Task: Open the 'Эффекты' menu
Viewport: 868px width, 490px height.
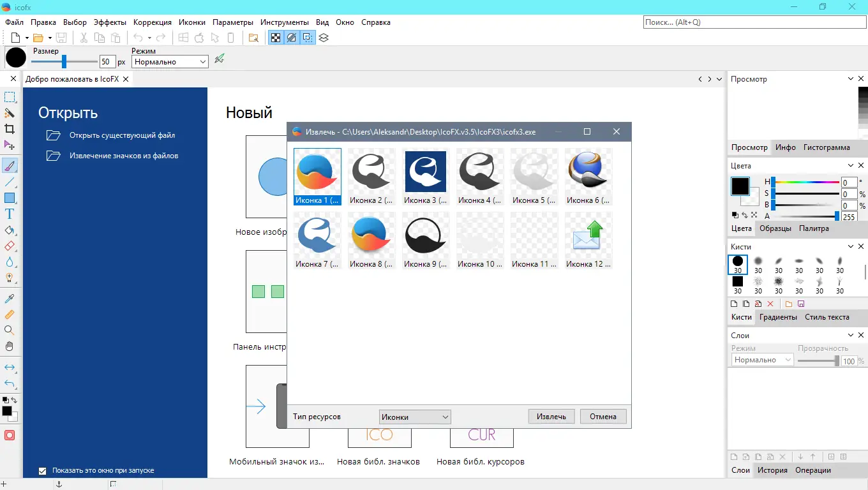Action: coord(109,22)
